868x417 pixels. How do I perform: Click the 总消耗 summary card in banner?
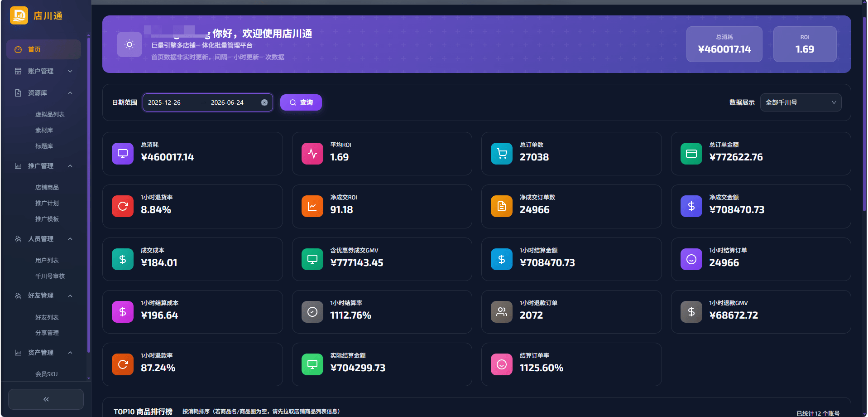coord(724,44)
